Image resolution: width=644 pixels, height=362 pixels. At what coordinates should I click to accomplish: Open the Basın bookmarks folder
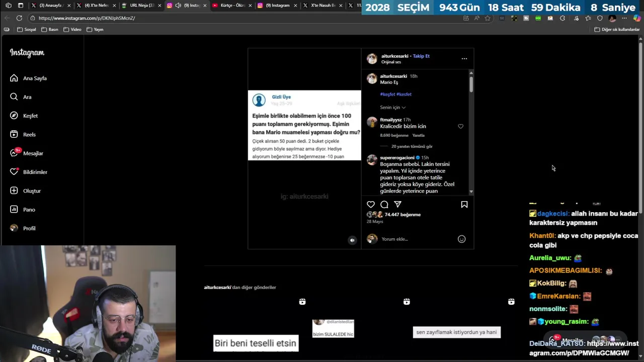point(50,30)
